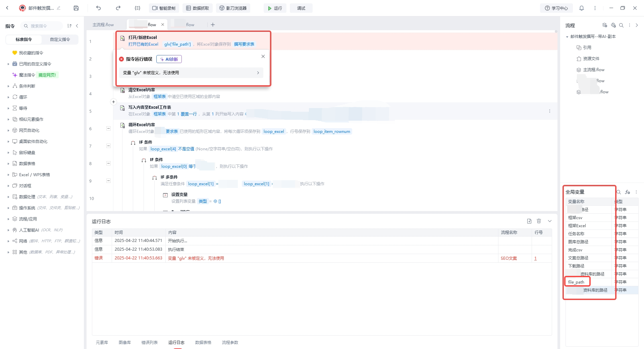Add a new flow tab with plus icon
The image size is (644, 349).
click(x=213, y=24)
